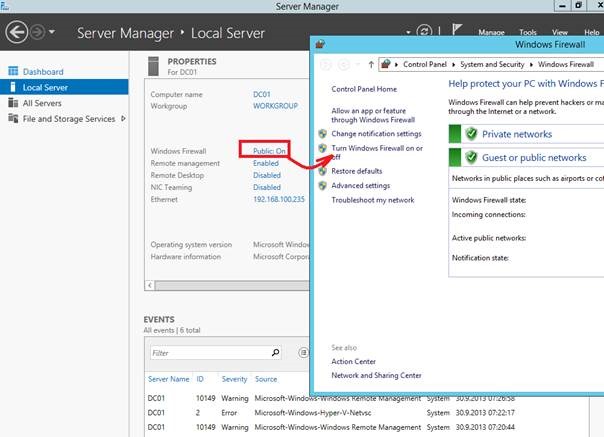Screen dimensions: 604x437
Task: Open the navigation history dropdown arrow
Action: 52,32
